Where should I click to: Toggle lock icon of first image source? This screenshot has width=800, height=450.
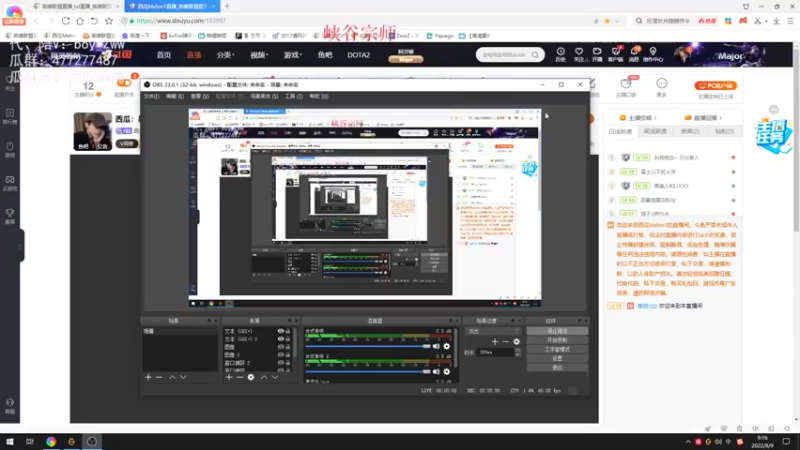(288, 347)
